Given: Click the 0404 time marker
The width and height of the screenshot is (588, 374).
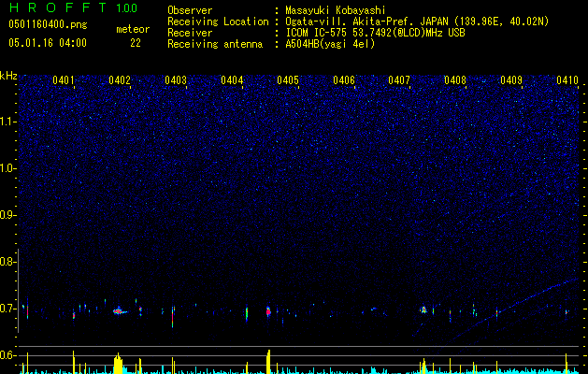Looking at the screenshot, I should [232, 80].
